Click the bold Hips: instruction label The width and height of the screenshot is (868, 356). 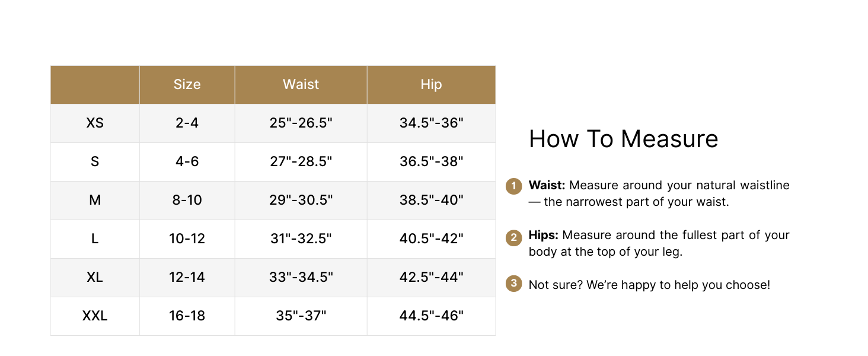tap(543, 235)
